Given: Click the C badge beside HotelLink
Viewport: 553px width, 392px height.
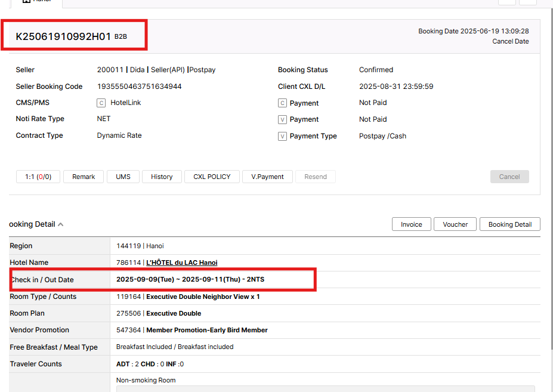Looking at the screenshot, I should click(101, 103).
